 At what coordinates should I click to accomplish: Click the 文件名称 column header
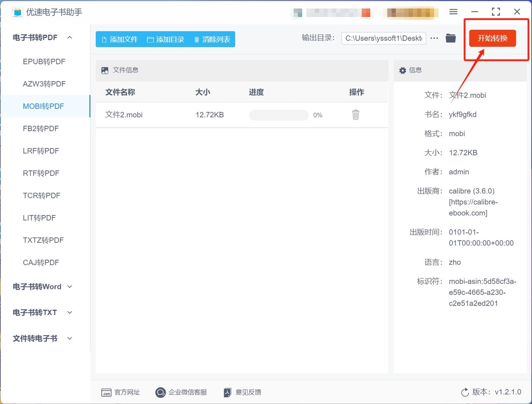(x=120, y=92)
